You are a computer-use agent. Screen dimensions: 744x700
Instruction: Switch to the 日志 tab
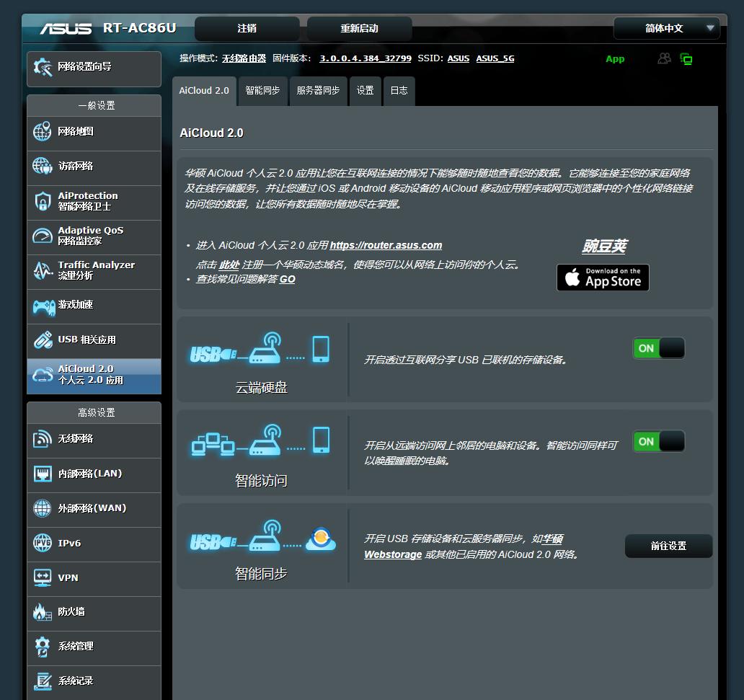click(398, 91)
